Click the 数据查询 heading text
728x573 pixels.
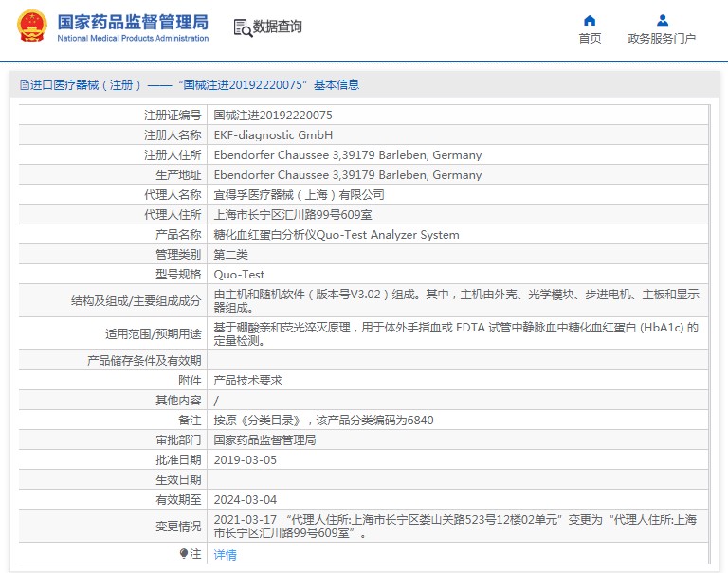pos(277,27)
